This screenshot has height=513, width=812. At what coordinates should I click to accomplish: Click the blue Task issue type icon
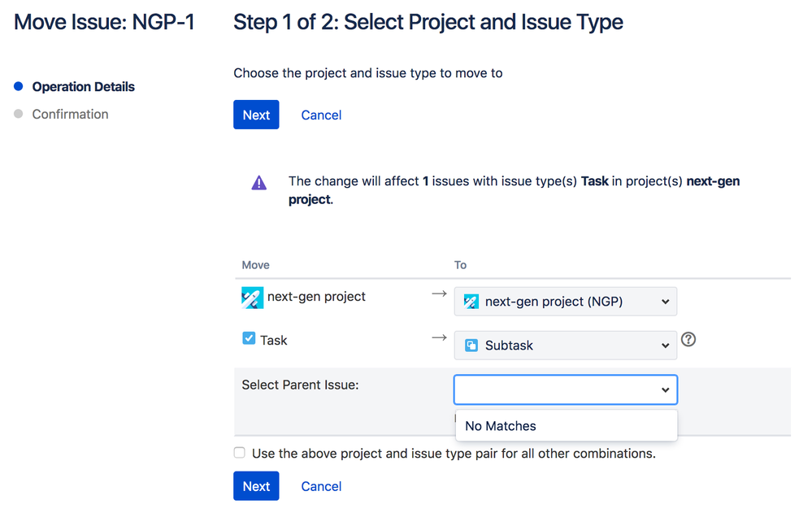(x=250, y=338)
